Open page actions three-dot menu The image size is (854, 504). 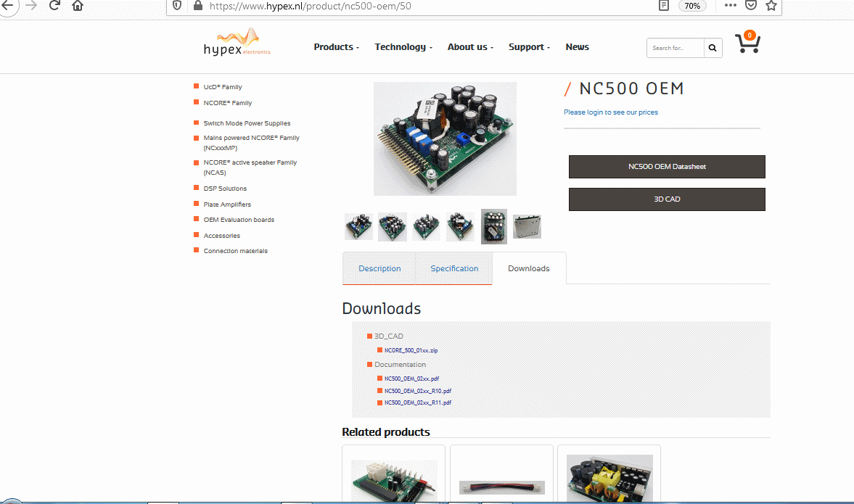tap(731, 6)
